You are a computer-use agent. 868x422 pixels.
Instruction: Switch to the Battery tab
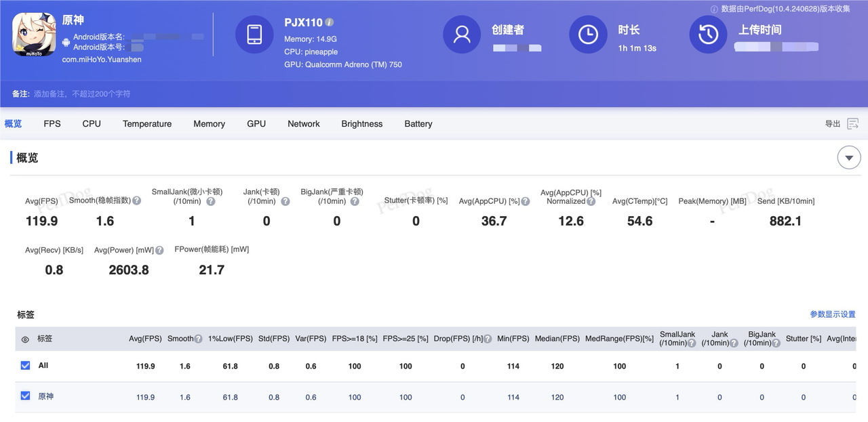tap(418, 123)
